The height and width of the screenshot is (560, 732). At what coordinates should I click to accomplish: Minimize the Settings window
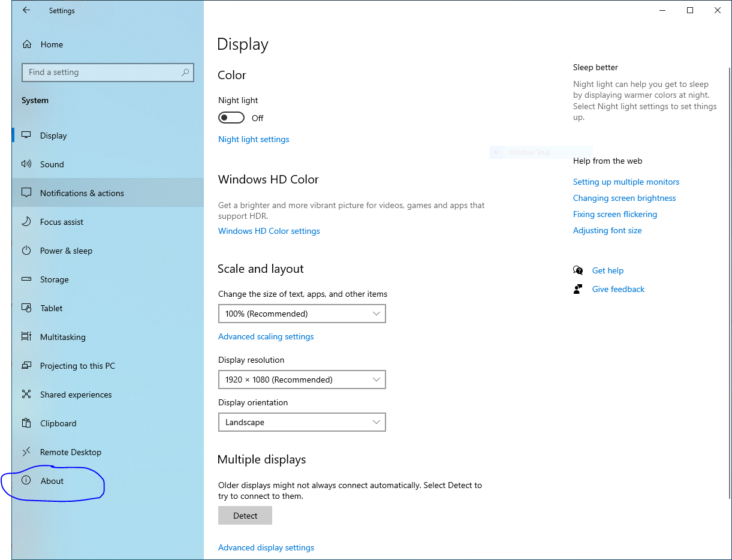click(x=662, y=10)
